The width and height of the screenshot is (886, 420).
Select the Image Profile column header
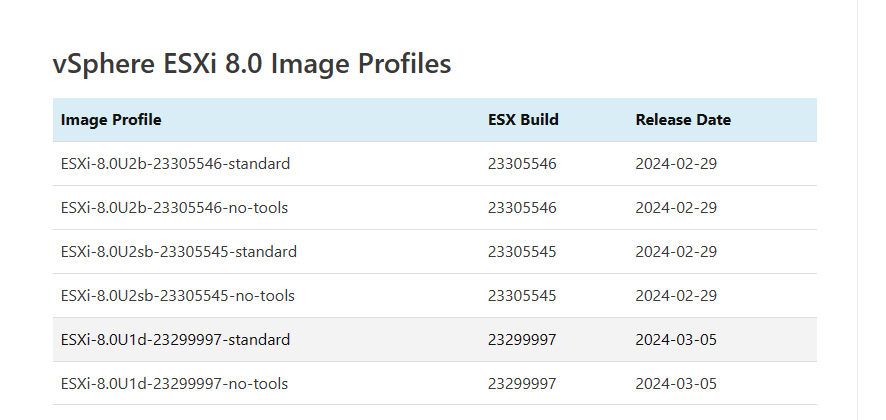coord(111,120)
